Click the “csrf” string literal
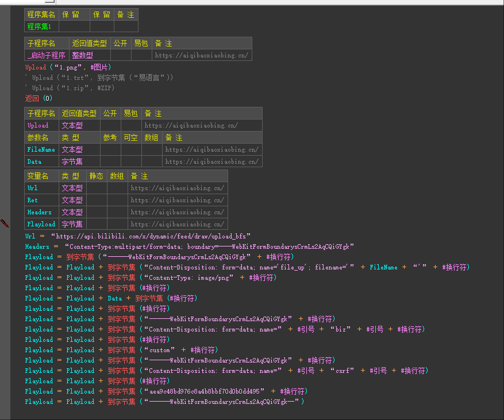This screenshot has height=420, width=504. 342,371
